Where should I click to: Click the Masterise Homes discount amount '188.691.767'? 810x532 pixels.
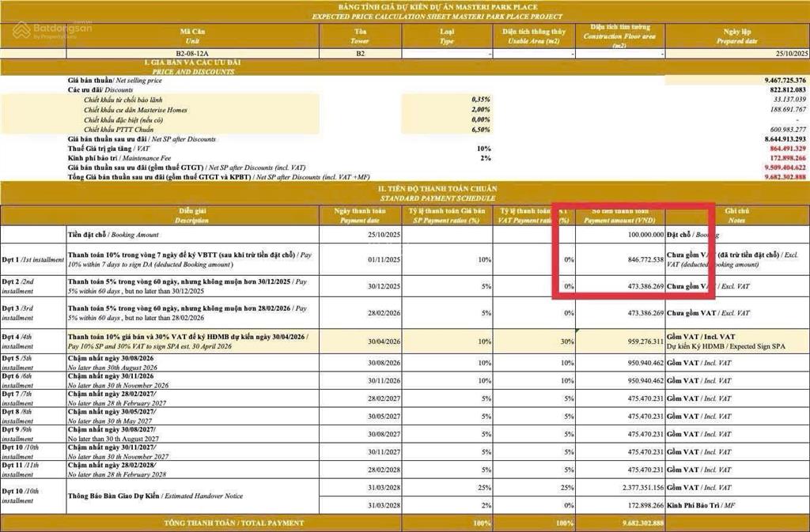789,109
